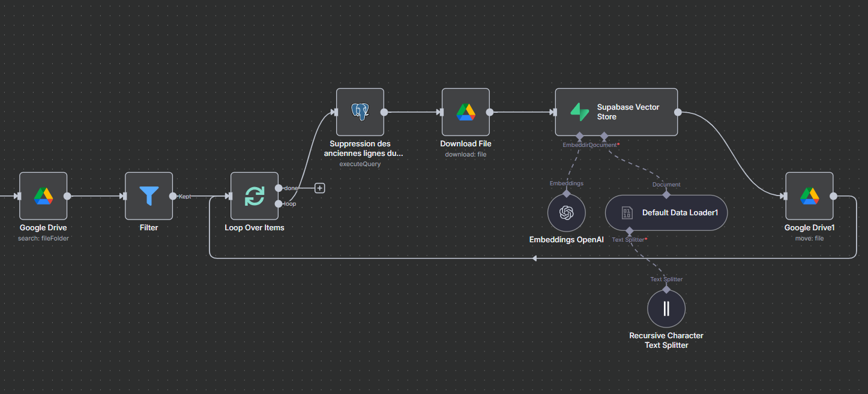Select the Download File node icon
The height and width of the screenshot is (394, 868).
click(x=466, y=112)
